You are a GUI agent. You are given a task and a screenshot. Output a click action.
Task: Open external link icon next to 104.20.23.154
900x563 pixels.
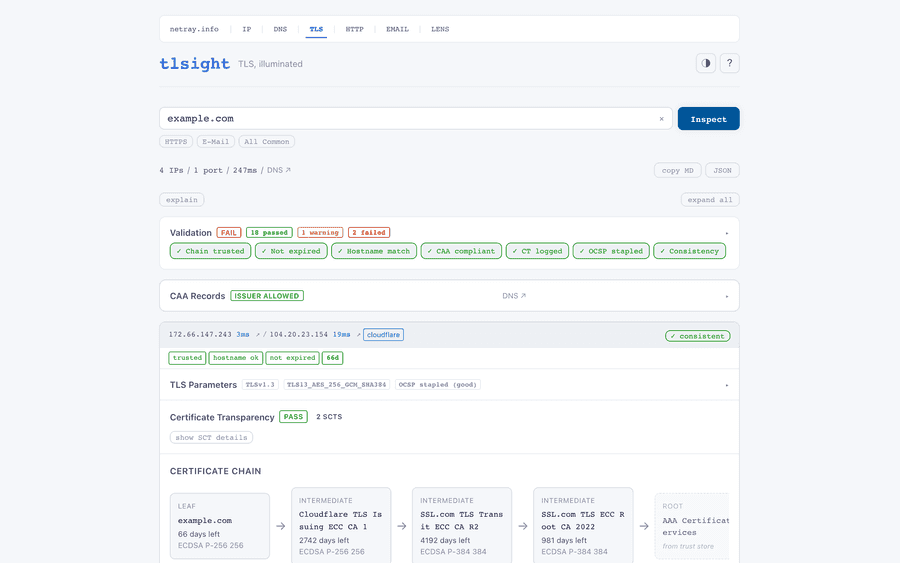click(x=358, y=335)
